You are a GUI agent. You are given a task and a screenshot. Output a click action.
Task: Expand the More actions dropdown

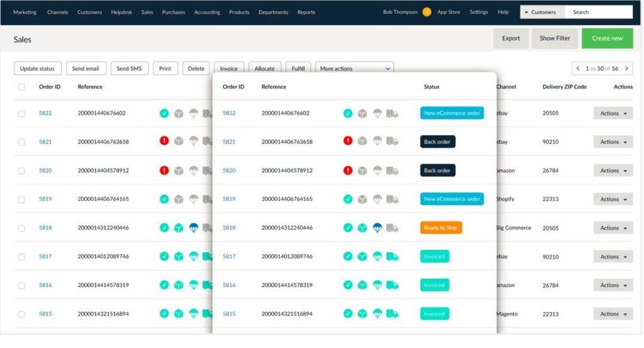[x=355, y=68]
